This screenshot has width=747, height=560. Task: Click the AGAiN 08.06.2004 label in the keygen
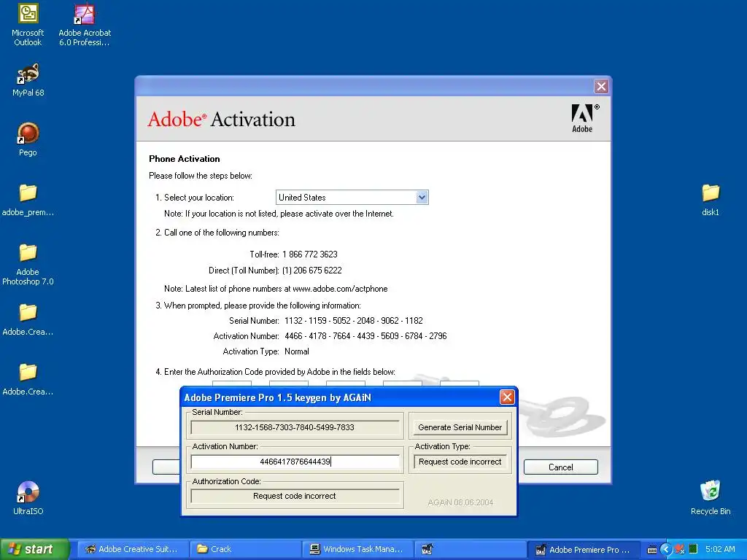point(460,502)
